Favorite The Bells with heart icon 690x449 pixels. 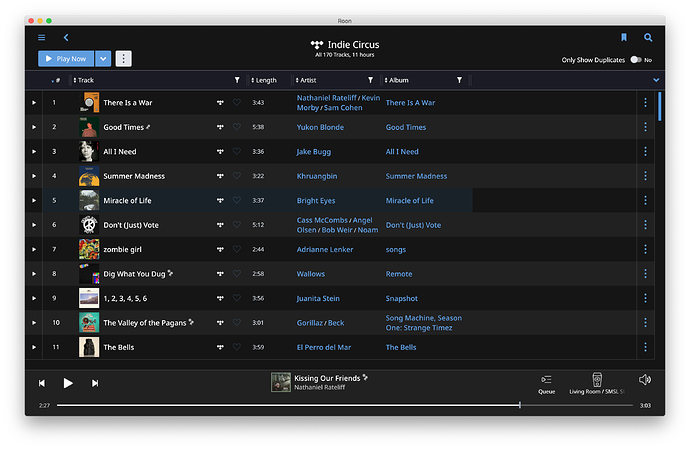(x=237, y=347)
